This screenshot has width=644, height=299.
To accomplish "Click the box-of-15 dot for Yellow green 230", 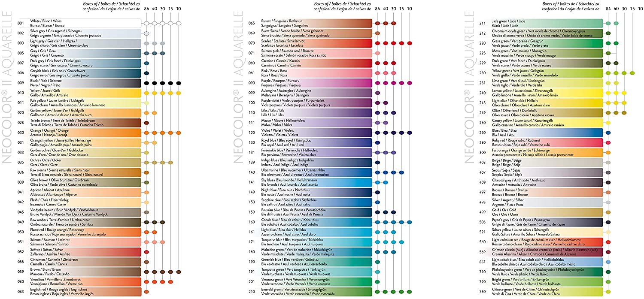I will (632, 73).
